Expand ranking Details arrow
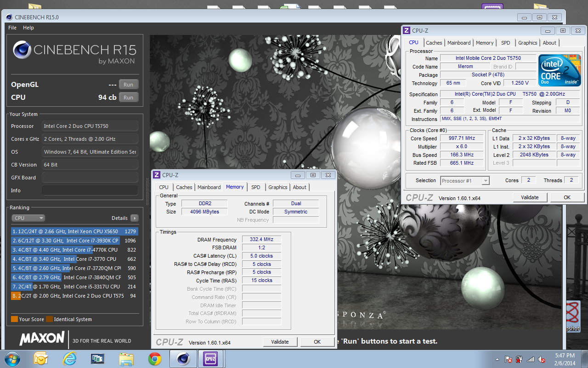 pos(134,218)
